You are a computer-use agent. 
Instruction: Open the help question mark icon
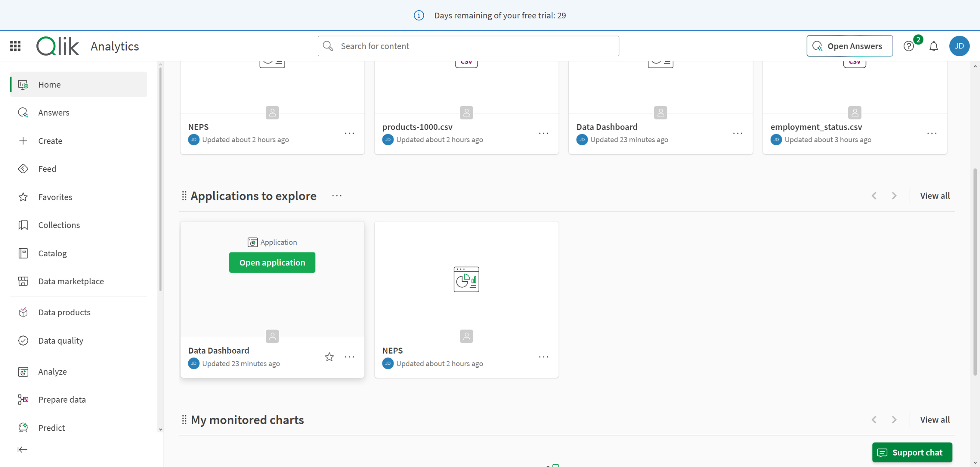(908, 46)
